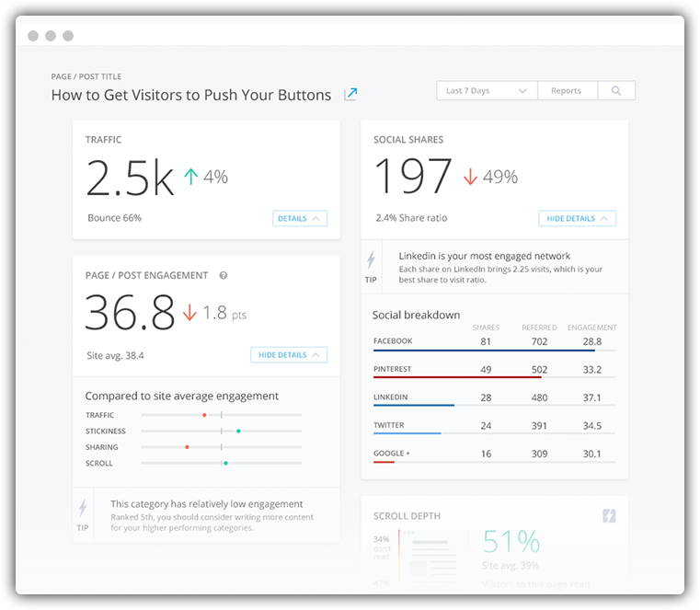
Task: Click the 197 social shares number
Action: click(413, 176)
